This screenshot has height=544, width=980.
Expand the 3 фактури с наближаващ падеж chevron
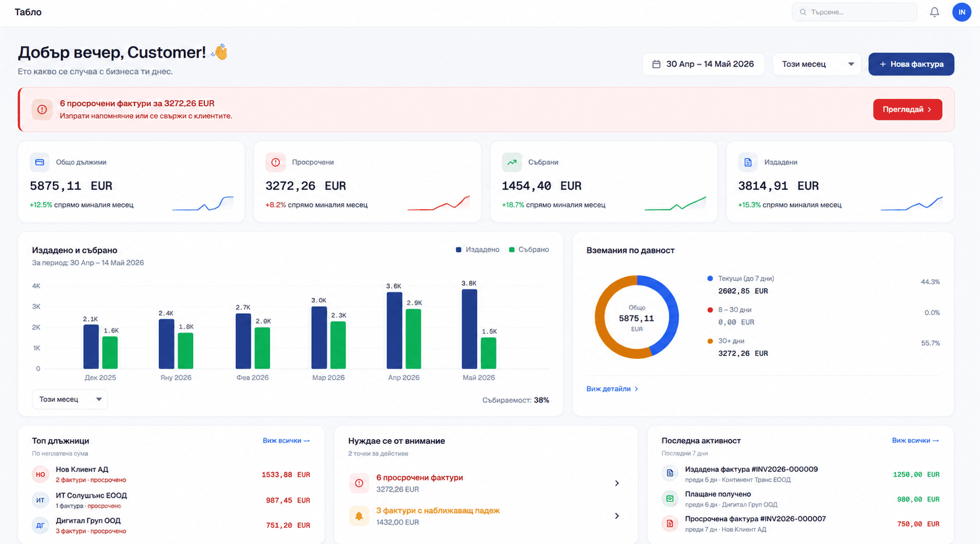click(x=617, y=515)
